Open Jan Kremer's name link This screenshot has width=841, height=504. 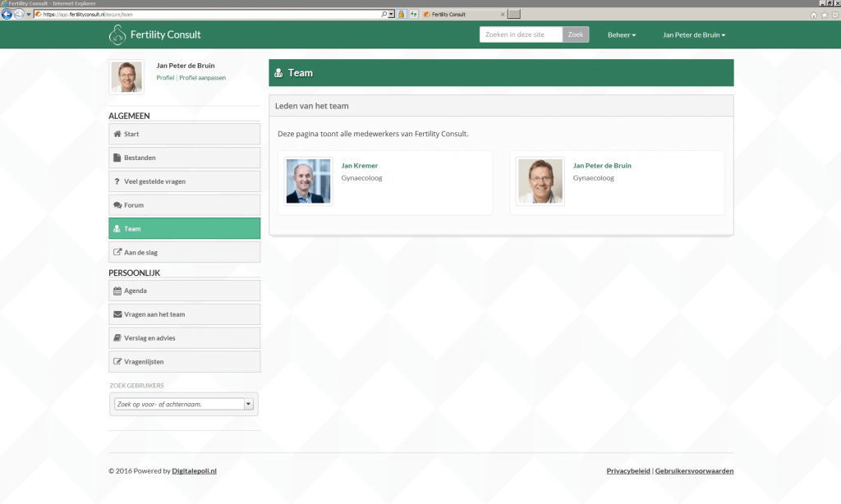pos(360,166)
